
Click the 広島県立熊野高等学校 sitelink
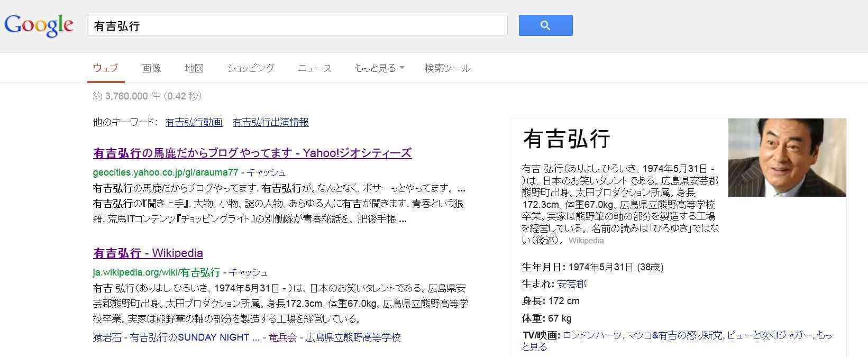[353, 337]
